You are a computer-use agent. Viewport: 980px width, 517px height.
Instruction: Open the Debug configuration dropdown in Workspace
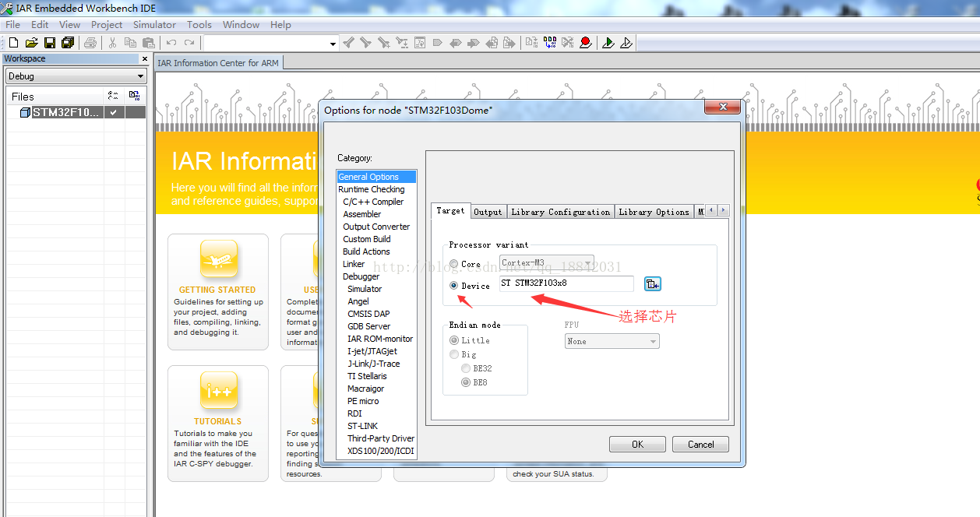76,76
